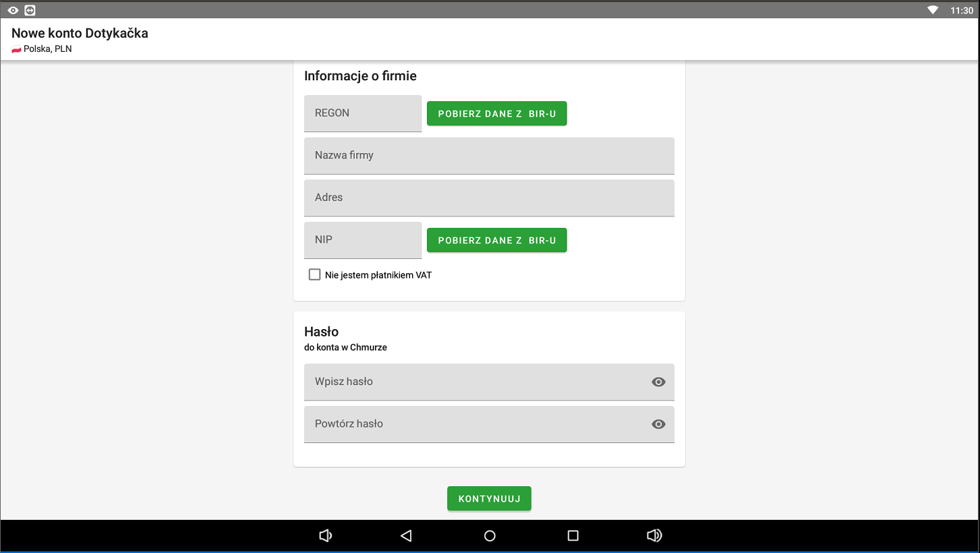Show password in 'Powtórz hasło' field
The image size is (980, 553).
[658, 424]
